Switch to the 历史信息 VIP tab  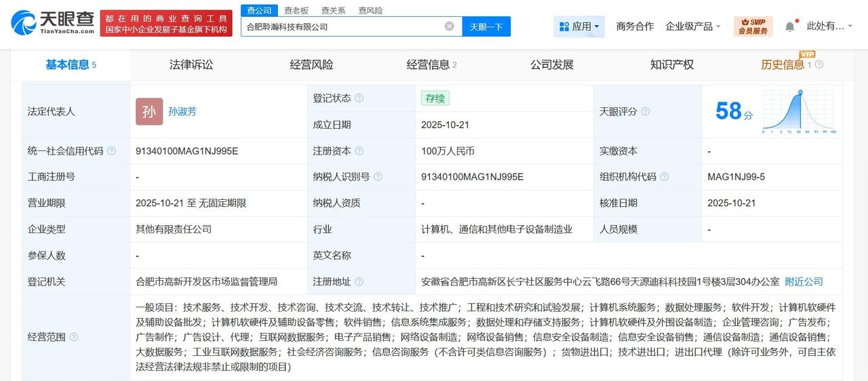coord(787,65)
